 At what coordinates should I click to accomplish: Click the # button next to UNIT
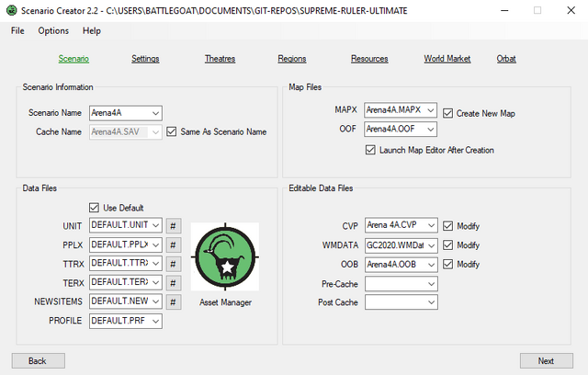(x=174, y=226)
